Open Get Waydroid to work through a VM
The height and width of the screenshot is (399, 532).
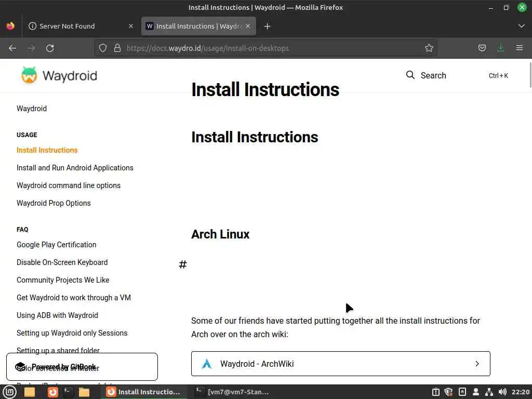coord(74,298)
